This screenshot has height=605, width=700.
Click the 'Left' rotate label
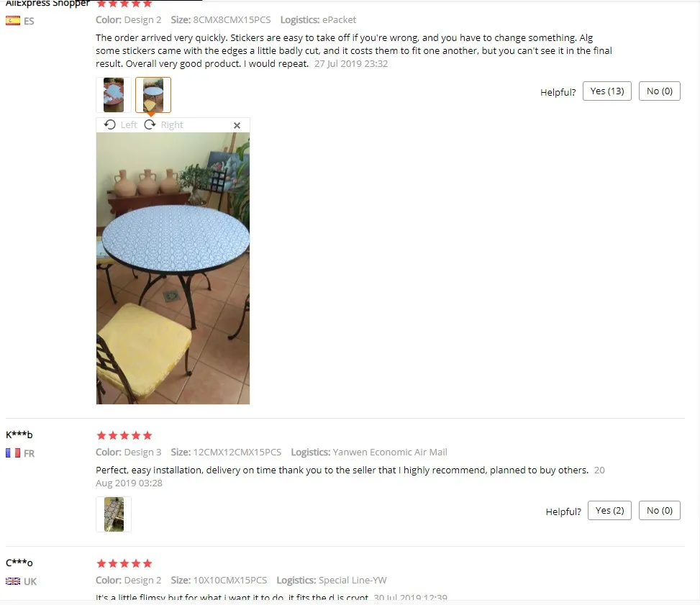[x=129, y=125]
